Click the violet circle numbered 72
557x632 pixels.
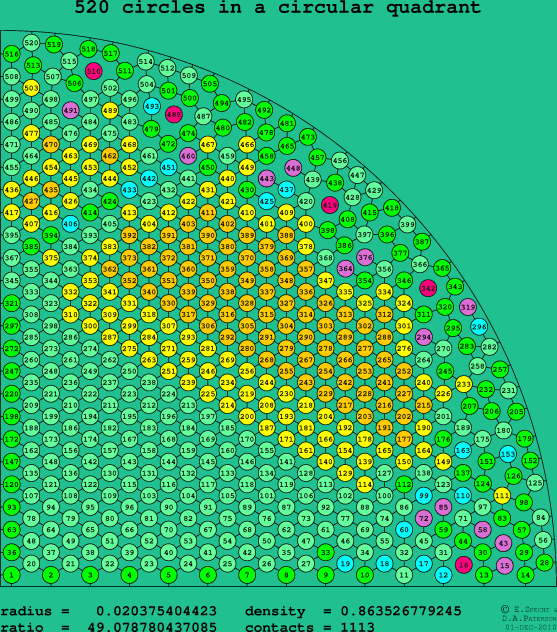(424, 518)
